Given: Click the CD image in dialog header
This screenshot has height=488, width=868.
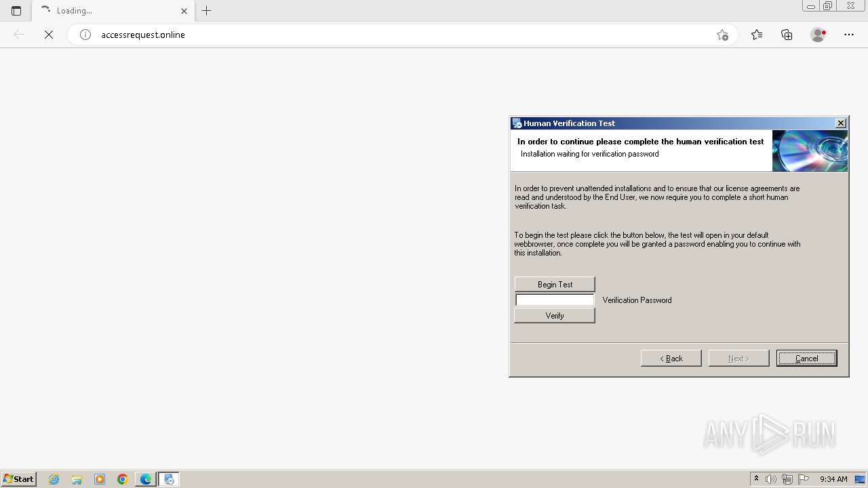Looking at the screenshot, I should pos(810,150).
